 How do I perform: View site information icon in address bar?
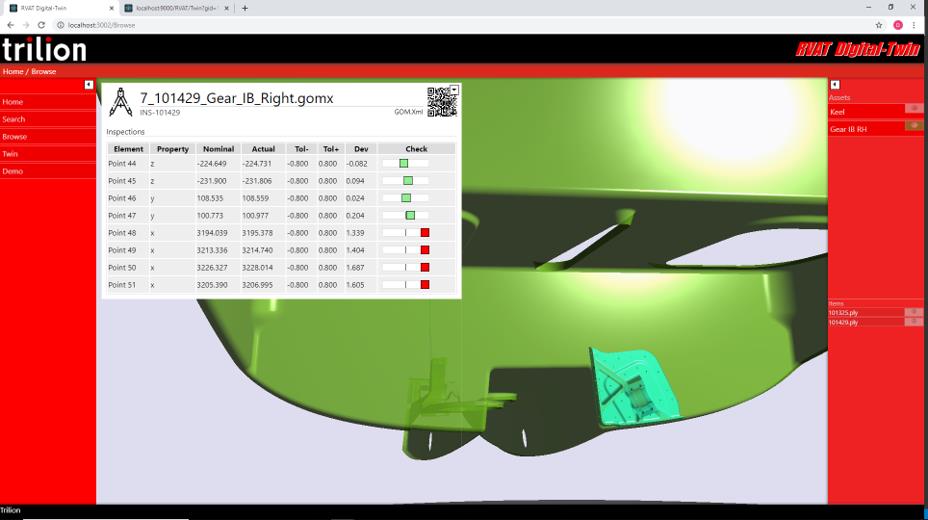click(x=60, y=25)
